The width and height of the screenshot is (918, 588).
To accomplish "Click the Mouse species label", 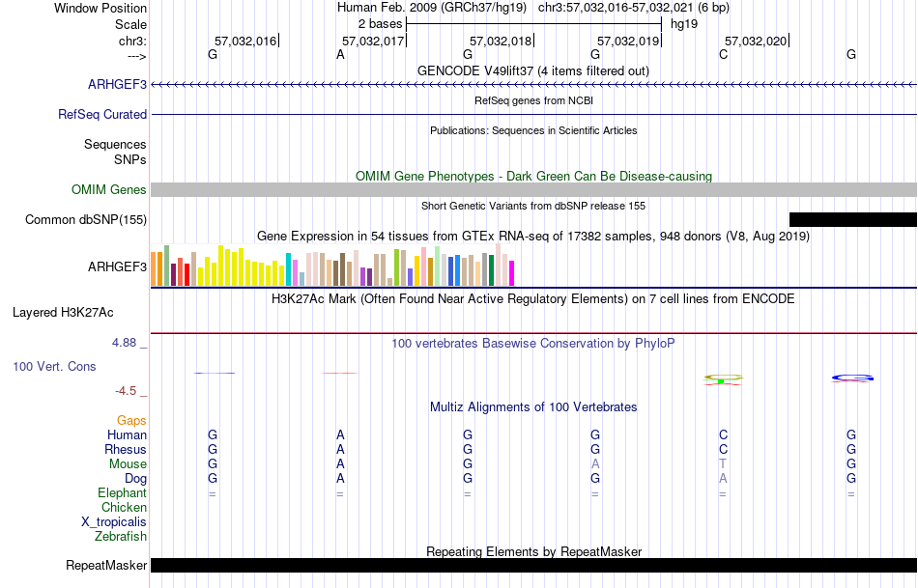I will [128, 464].
